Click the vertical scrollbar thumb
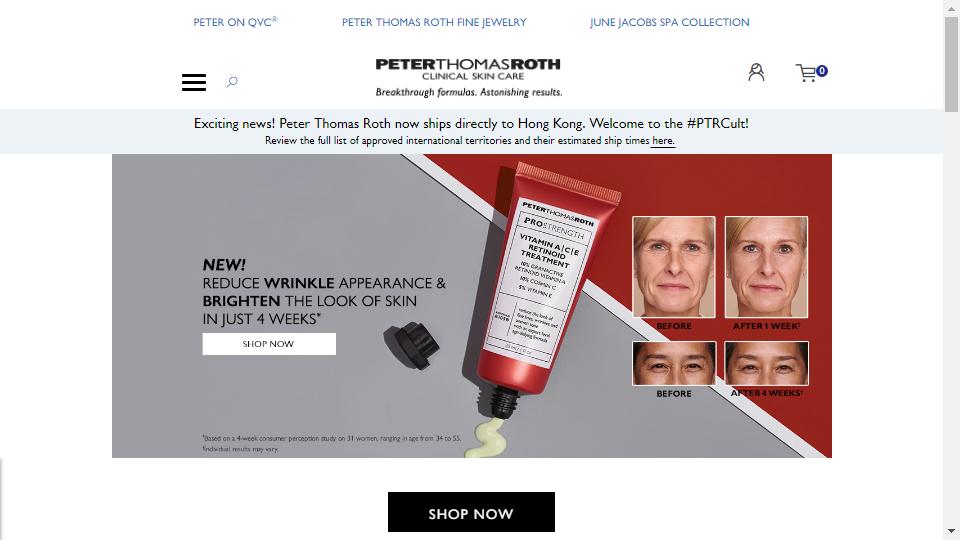This screenshot has height=540, width=960. 951,64
